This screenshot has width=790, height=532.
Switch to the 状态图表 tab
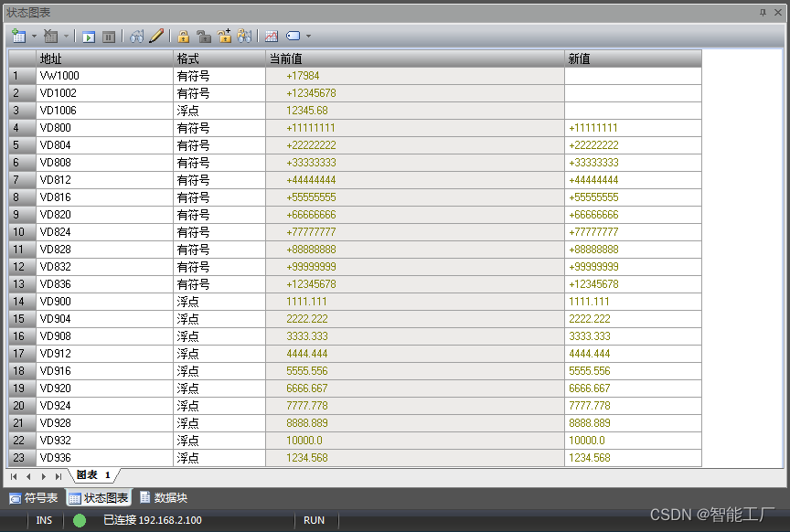click(x=100, y=498)
